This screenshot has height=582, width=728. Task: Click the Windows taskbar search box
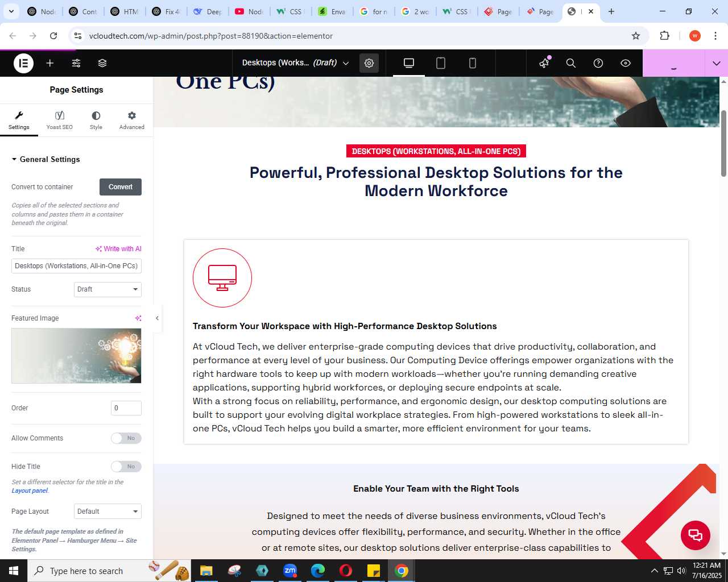click(109, 571)
